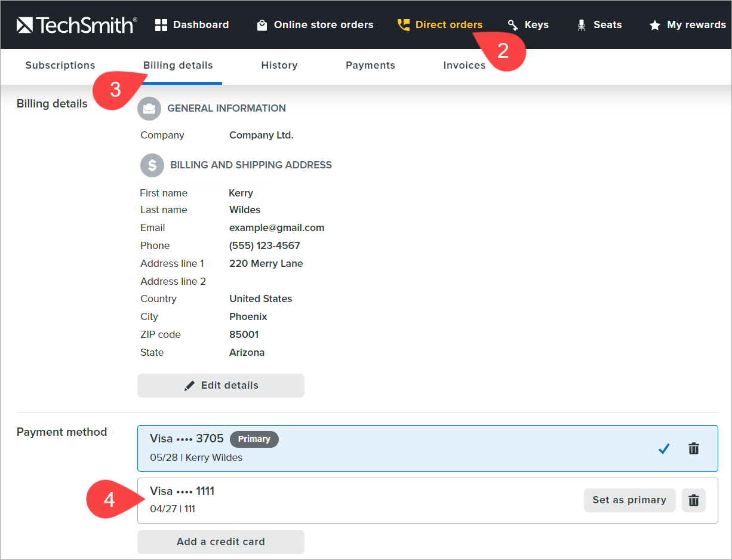Screen dimensions: 732x560
Task: Select the Visa 3705 primary card row
Action: [x=388, y=448]
